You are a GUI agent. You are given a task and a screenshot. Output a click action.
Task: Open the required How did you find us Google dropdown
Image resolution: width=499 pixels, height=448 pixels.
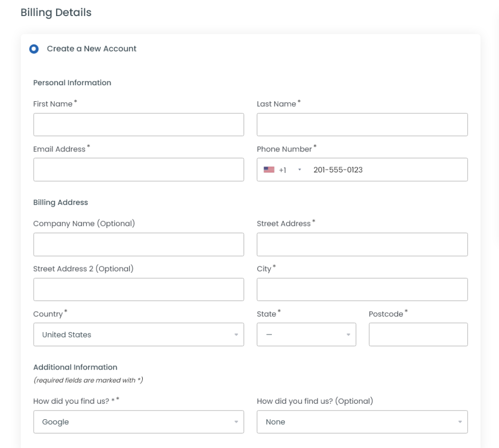click(x=139, y=422)
